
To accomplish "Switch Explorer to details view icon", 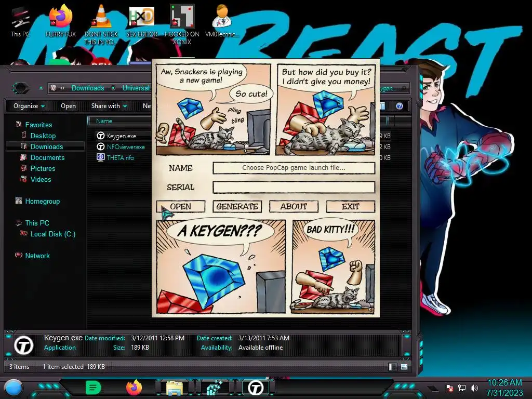I will pos(392,367).
